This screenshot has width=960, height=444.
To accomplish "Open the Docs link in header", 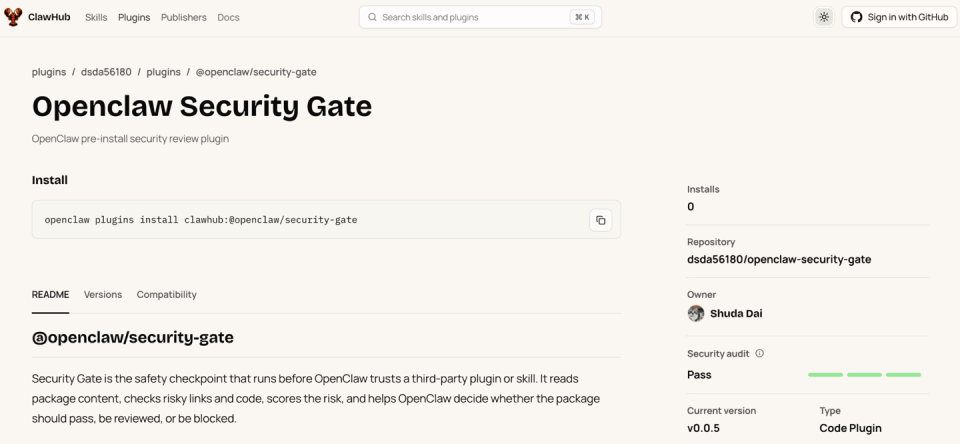I will [x=228, y=17].
